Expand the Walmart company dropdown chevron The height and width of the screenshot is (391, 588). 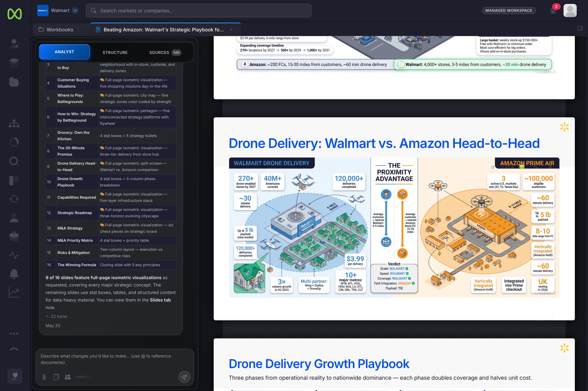(x=75, y=10)
